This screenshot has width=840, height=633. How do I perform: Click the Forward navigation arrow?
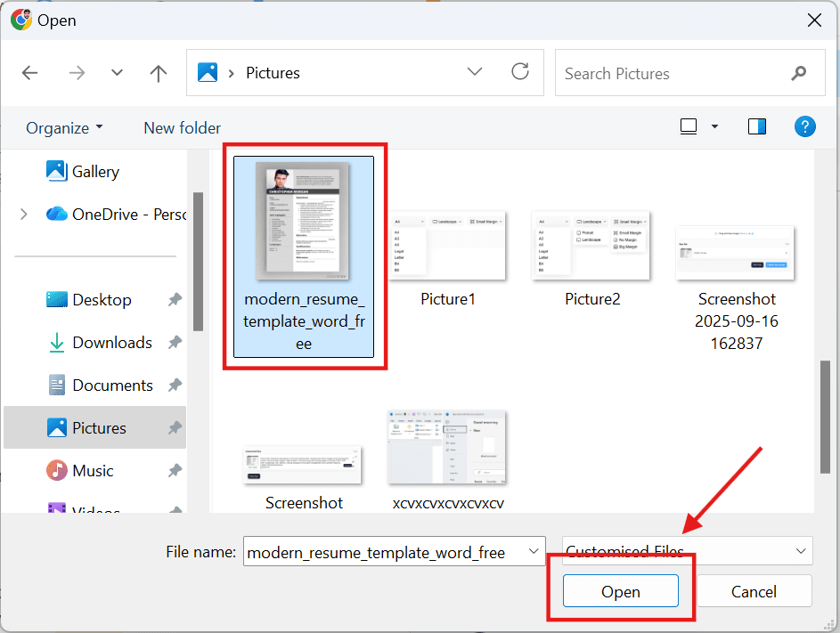pyautogui.click(x=77, y=74)
